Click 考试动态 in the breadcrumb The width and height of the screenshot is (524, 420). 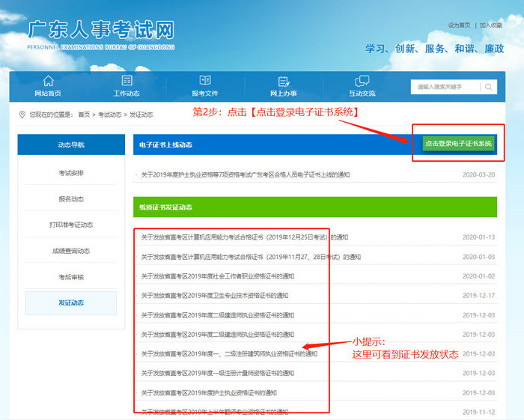[x=109, y=115]
